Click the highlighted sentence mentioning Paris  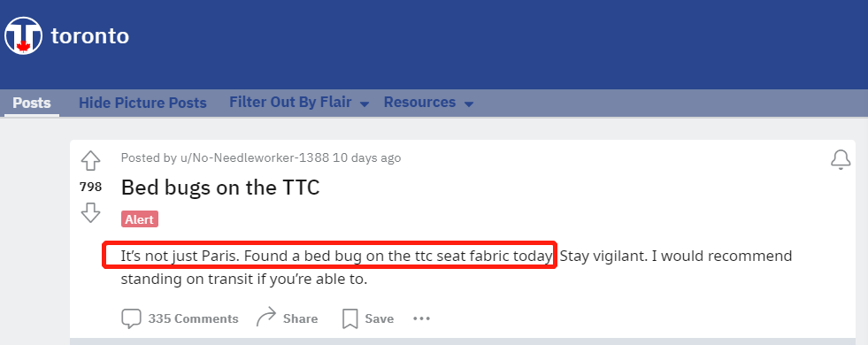[x=329, y=256]
